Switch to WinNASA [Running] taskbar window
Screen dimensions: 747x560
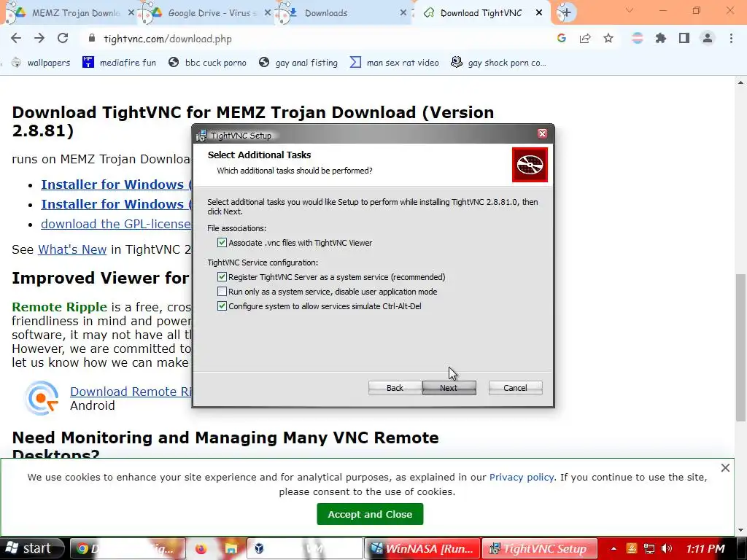tap(424, 548)
